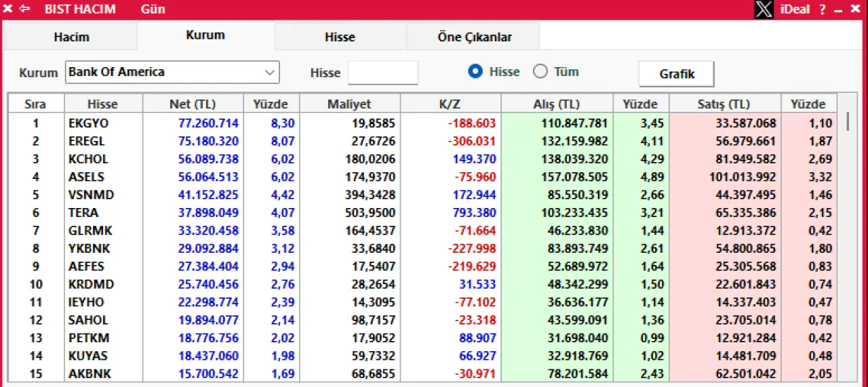Screen dimensions: 868x387
Task: Sort by the K/Z column header
Action: pos(450,104)
